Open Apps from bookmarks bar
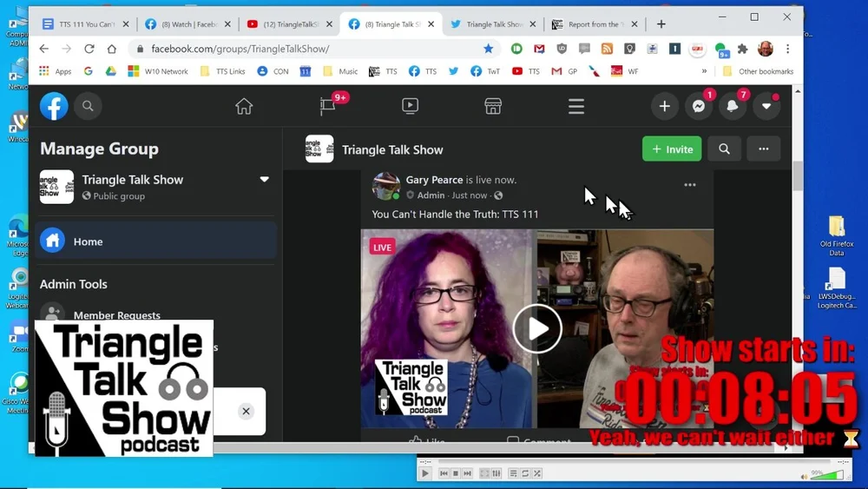The image size is (868, 489). point(56,71)
